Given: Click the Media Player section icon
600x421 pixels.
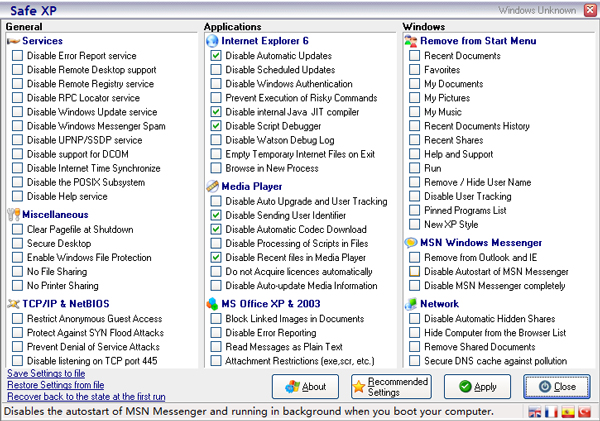Looking at the screenshot, I should coord(212,186).
